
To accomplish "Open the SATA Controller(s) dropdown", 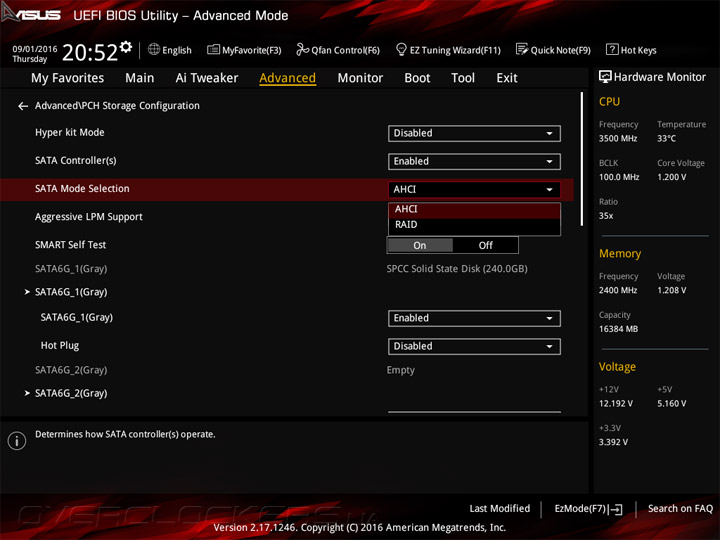I will pos(474,161).
